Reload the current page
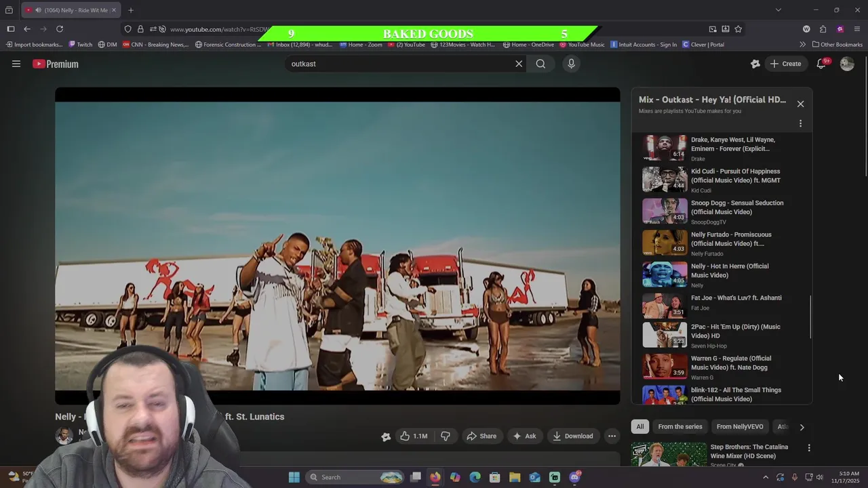This screenshot has height=488, width=868. (x=60, y=29)
